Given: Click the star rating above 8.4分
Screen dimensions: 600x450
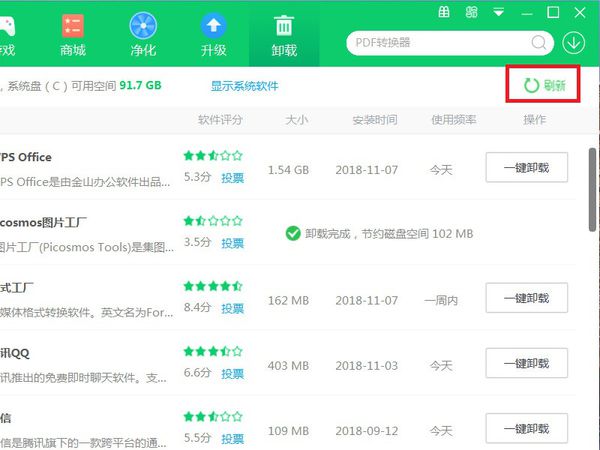Looking at the screenshot, I should click(x=213, y=286).
